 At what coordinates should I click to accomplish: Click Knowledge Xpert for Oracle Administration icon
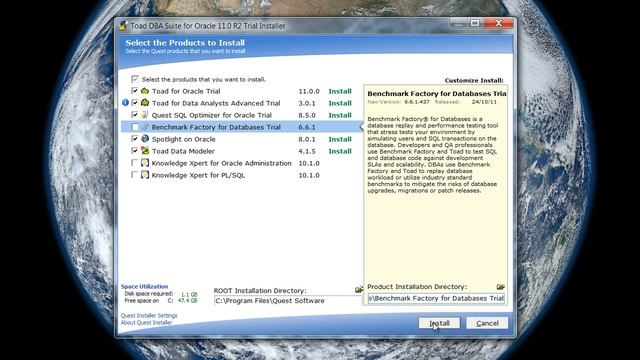(x=145, y=163)
